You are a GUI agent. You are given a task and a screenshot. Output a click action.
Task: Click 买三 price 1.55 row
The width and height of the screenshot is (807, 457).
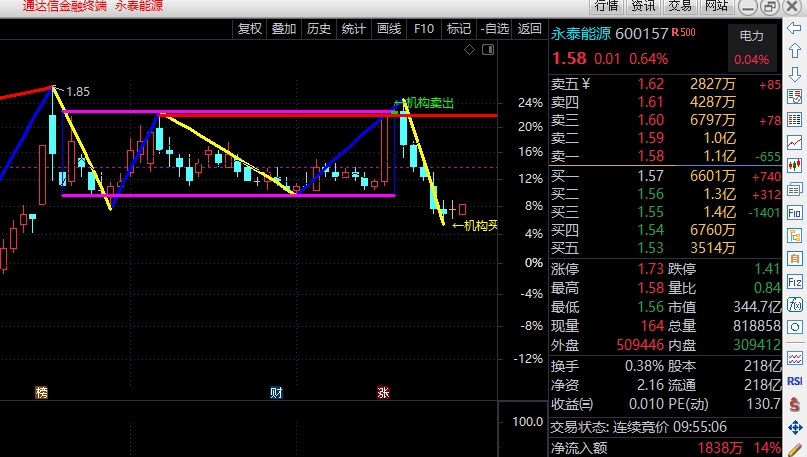(666, 212)
